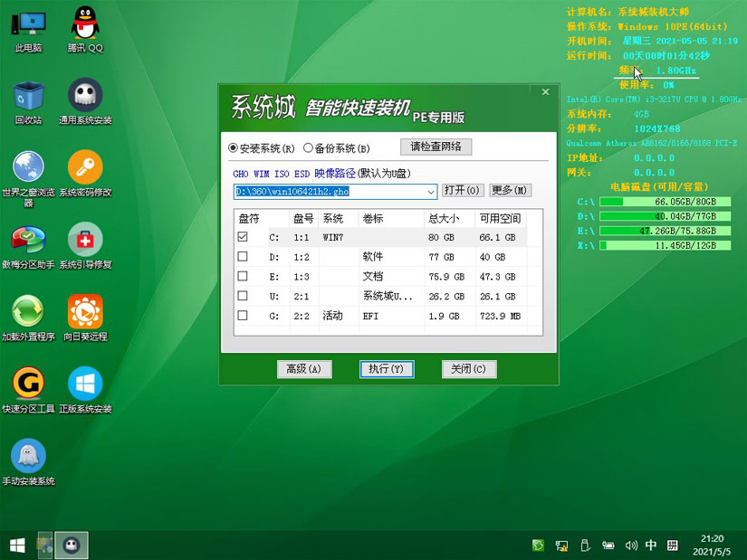This screenshot has height=560, width=747.
Task: Uncheck the C: drive checkbox
Action: [243, 237]
